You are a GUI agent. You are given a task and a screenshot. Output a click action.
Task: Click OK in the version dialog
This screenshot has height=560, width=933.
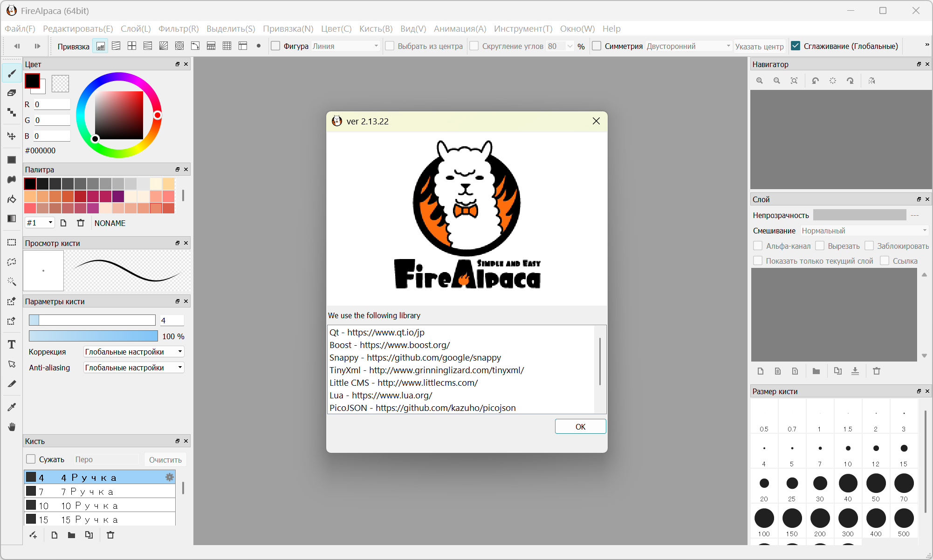point(580,426)
